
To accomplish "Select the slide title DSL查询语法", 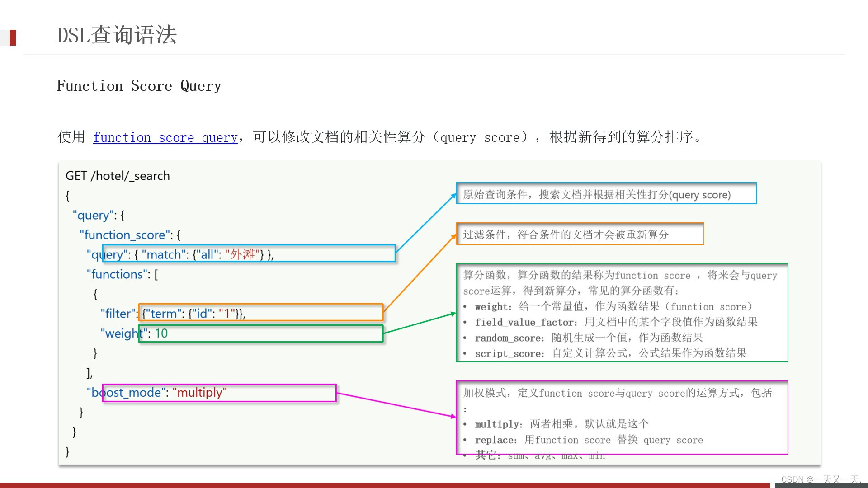I will 118,36.
